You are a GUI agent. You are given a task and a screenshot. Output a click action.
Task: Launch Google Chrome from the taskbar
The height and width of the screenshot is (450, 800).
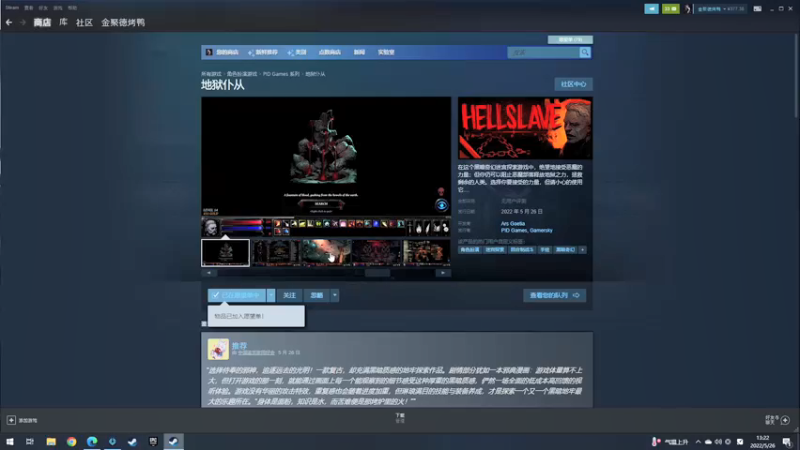click(x=71, y=441)
